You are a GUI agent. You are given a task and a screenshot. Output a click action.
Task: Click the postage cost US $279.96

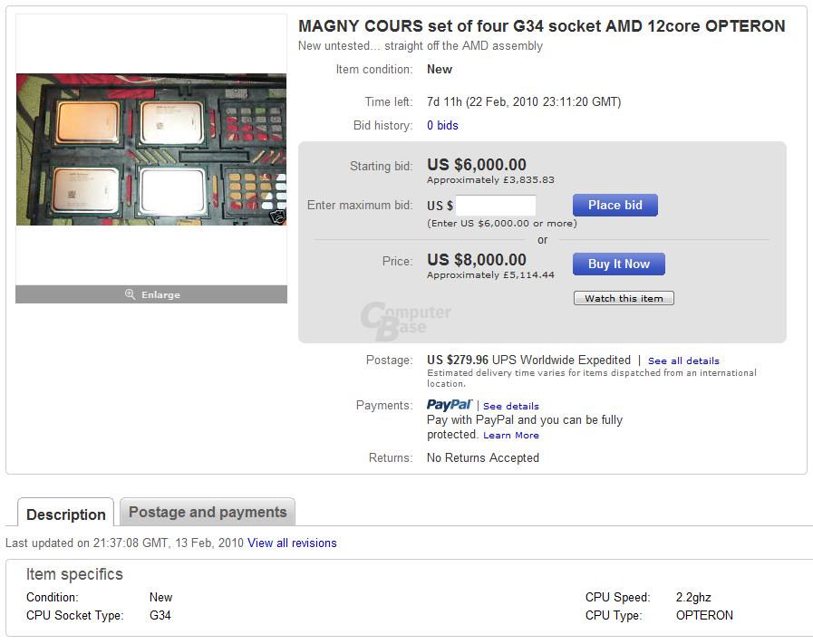coord(458,360)
